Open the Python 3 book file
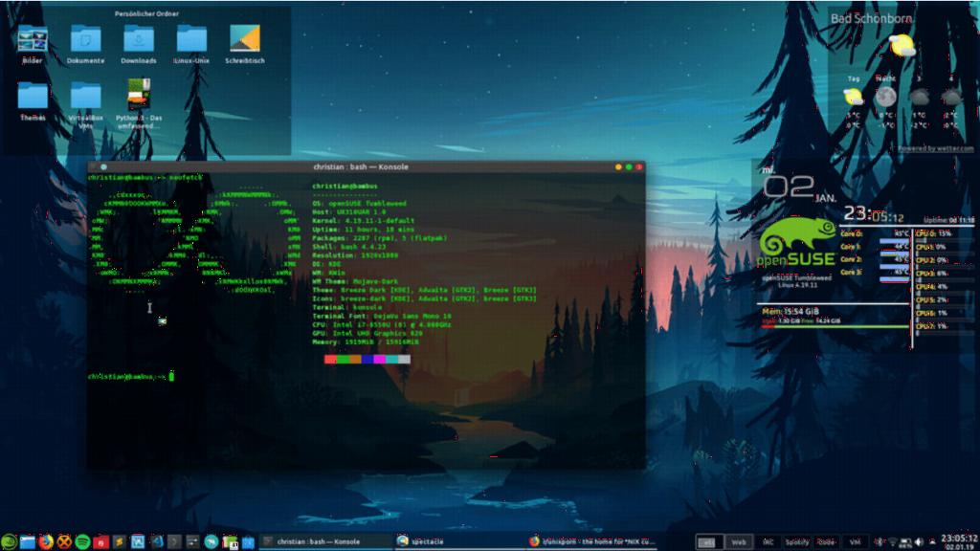The width and height of the screenshot is (980, 551). click(x=139, y=103)
